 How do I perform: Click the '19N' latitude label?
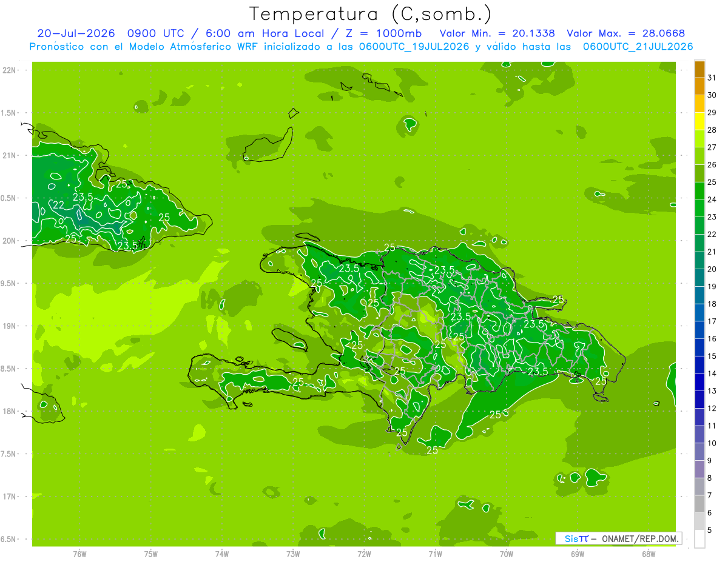tap(9, 326)
